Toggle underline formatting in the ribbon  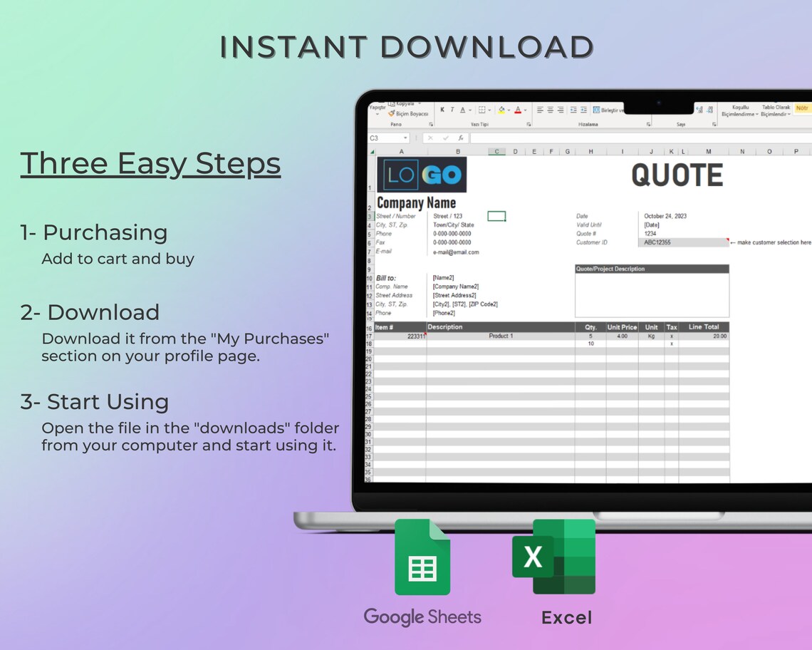tap(462, 110)
